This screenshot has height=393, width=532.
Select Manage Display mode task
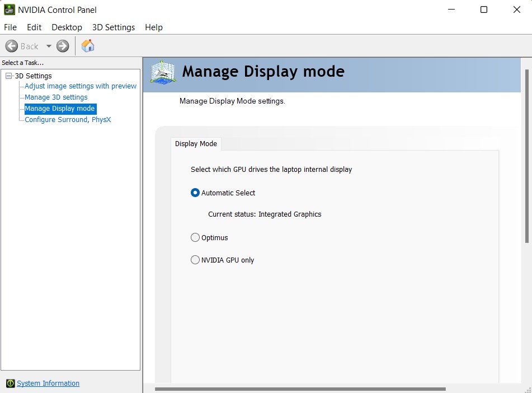coord(60,109)
